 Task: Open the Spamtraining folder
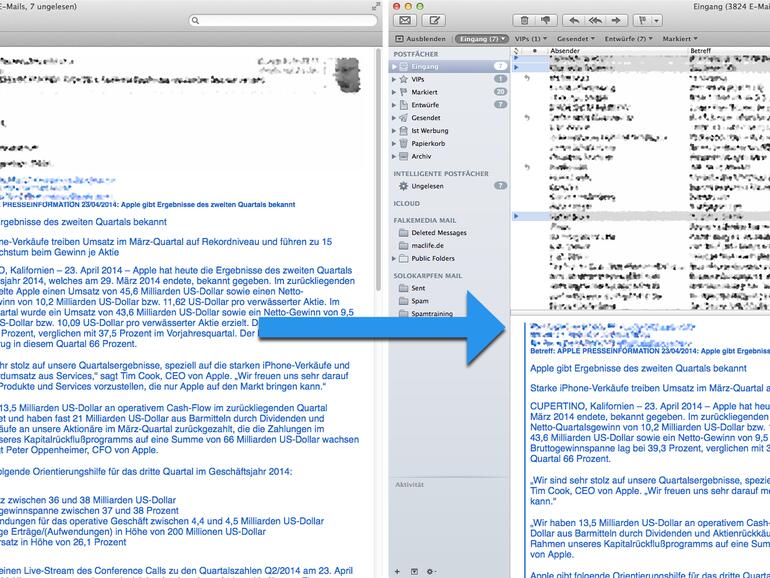(432, 313)
